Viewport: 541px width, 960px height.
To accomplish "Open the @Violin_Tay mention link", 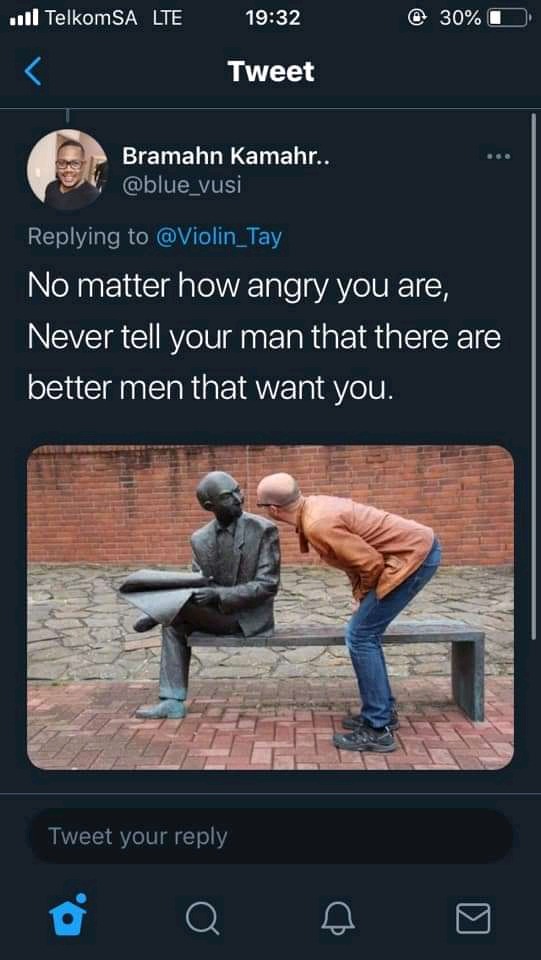I will (219, 237).
